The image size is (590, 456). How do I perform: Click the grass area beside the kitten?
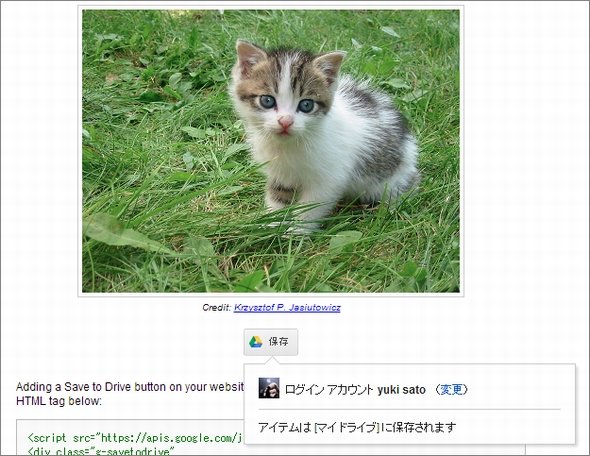pos(151,150)
